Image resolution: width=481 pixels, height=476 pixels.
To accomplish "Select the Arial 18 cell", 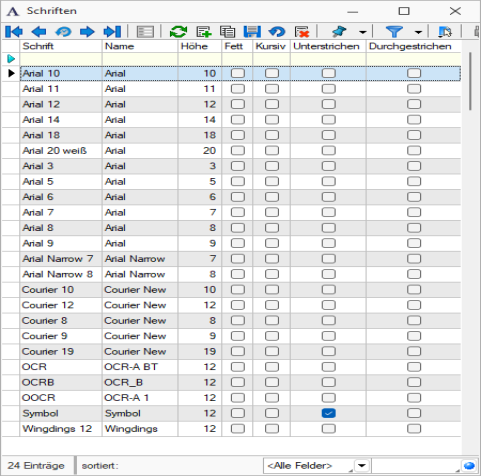I will pyautogui.click(x=61, y=135).
